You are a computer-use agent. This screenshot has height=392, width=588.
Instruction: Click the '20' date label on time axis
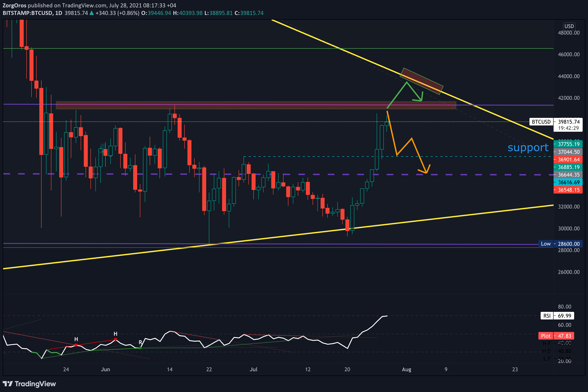347,369
